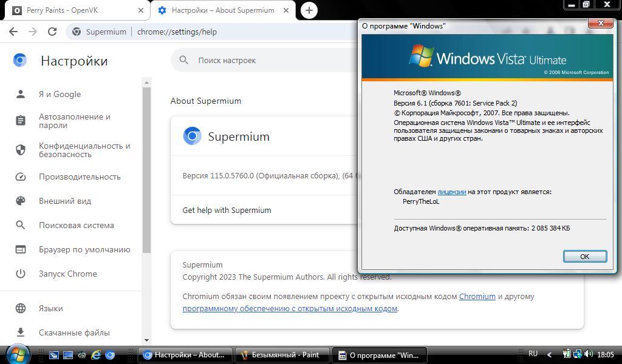This screenshot has width=622, height=364.
Task: Close the О программе "Windows" dialog
Action: [601, 24]
